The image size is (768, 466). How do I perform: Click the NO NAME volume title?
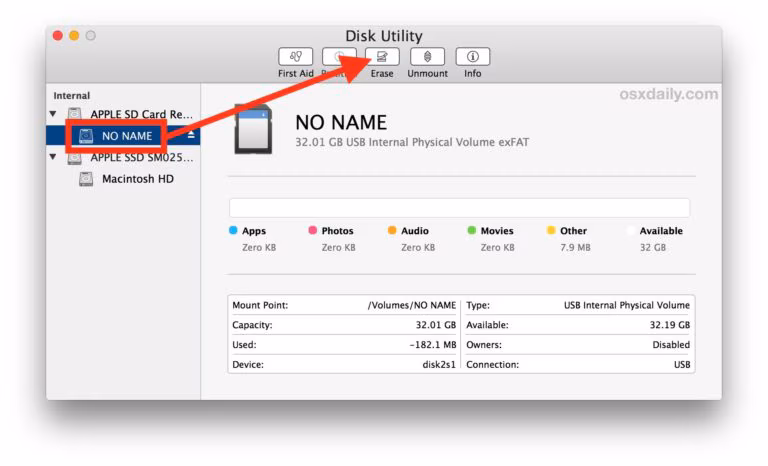(341, 123)
